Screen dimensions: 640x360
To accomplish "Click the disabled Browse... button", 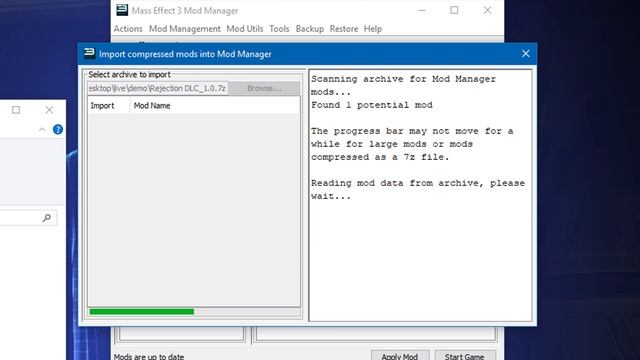I will tap(264, 88).
